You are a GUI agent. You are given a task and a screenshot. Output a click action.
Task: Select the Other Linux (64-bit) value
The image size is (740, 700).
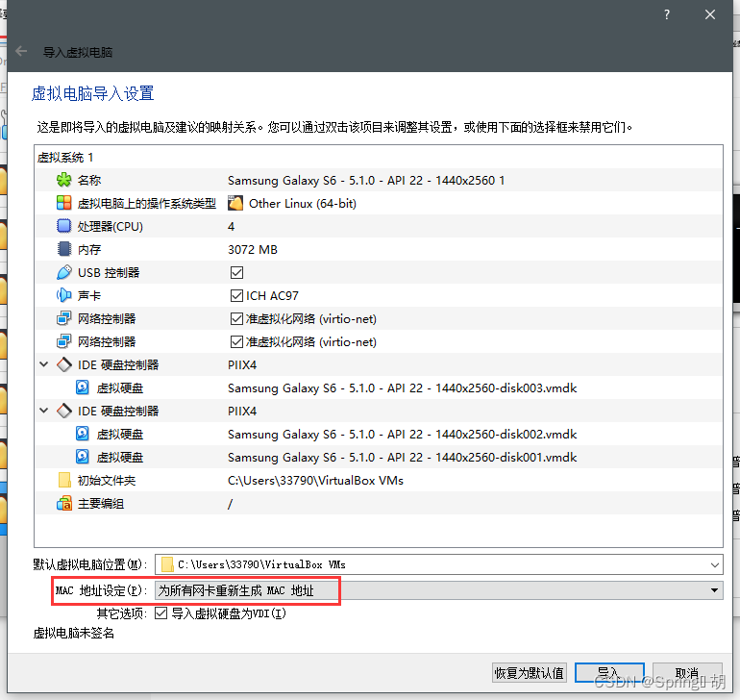303,204
